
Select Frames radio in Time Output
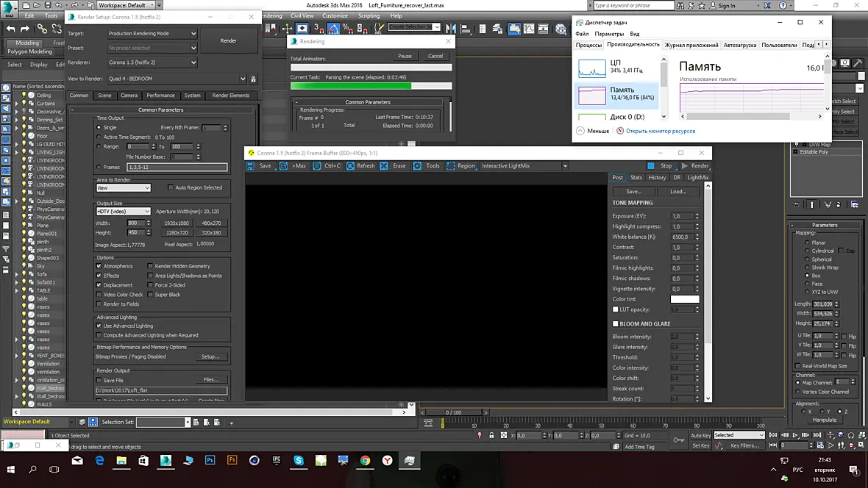click(x=99, y=167)
